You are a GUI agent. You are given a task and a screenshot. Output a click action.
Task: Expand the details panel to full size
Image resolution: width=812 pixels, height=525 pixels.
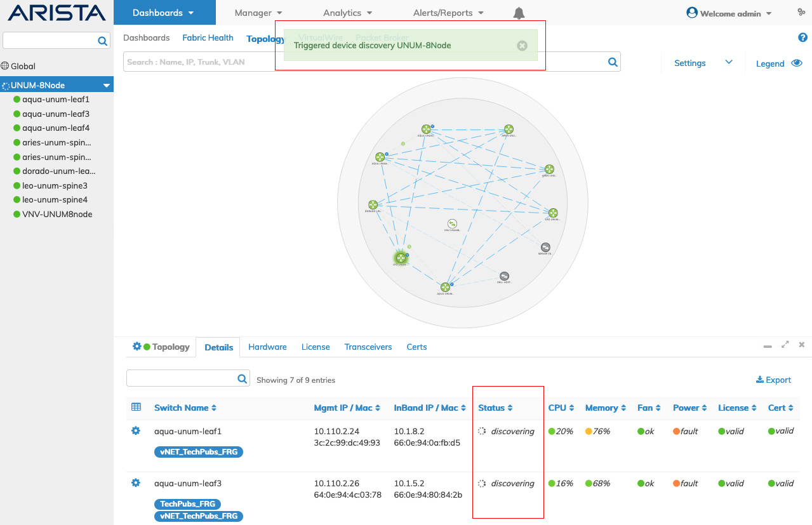coord(785,345)
